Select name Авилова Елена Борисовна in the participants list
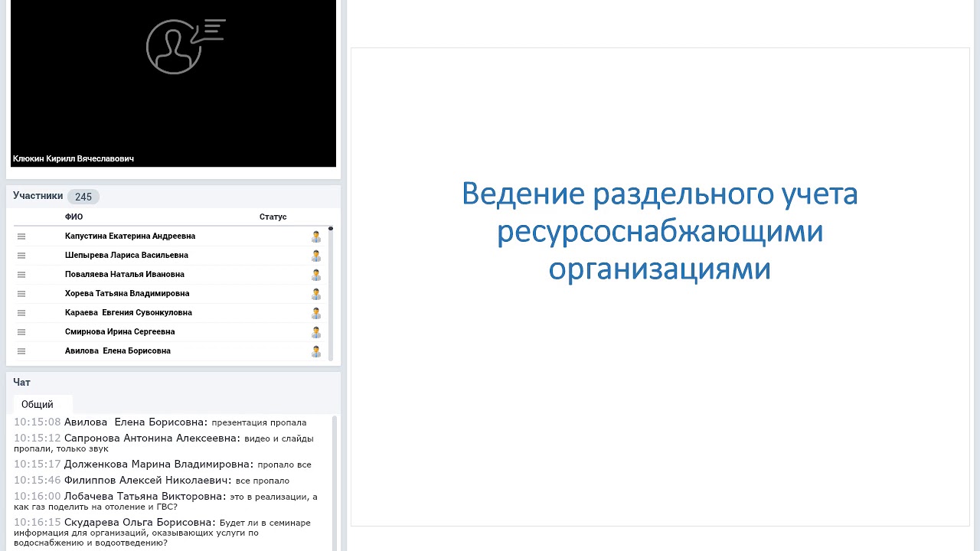 coord(118,351)
